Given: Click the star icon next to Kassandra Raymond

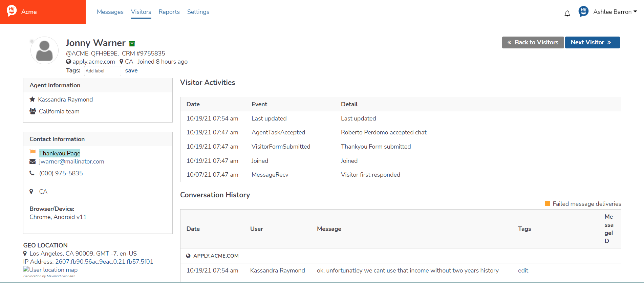Looking at the screenshot, I should click(x=33, y=100).
